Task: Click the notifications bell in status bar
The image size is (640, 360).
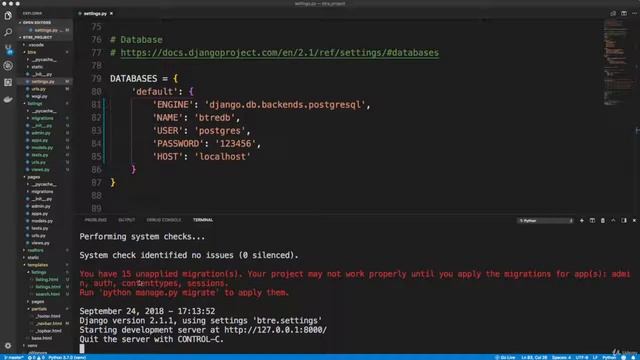Action: click(x=633, y=358)
